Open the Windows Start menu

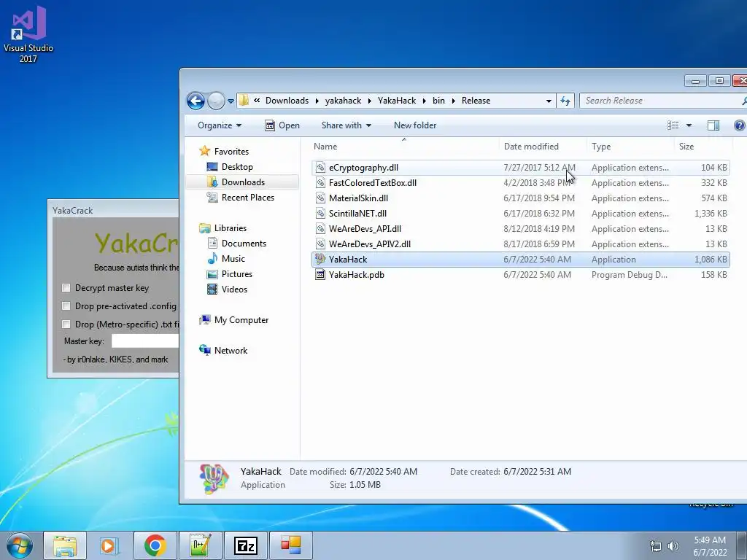20,545
